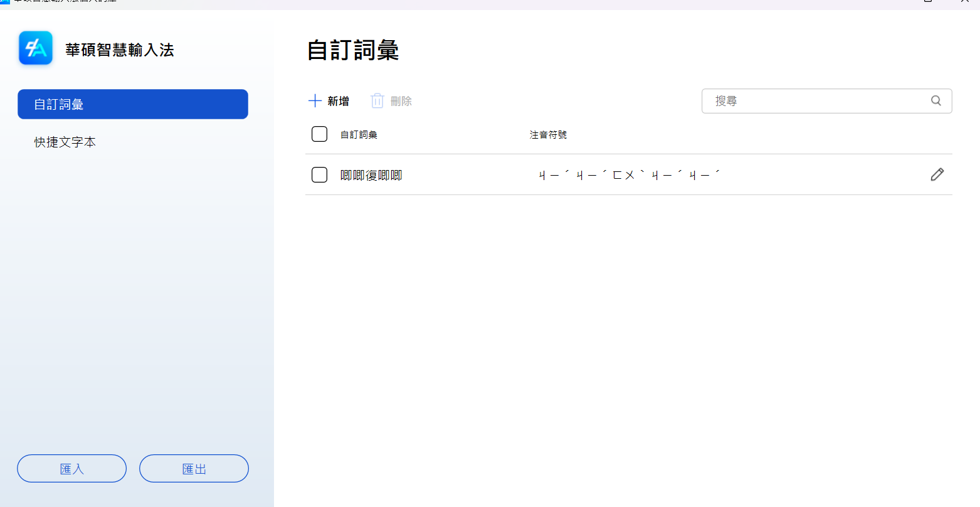
Task: Check the box for 唧唧復唧唧 row
Action: click(x=319, y=174)
